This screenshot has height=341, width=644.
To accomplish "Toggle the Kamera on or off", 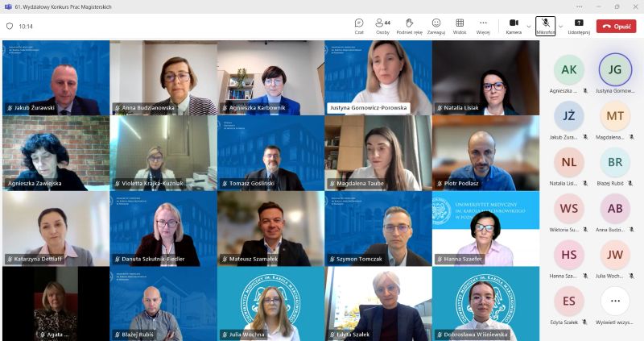I will 514,24.
